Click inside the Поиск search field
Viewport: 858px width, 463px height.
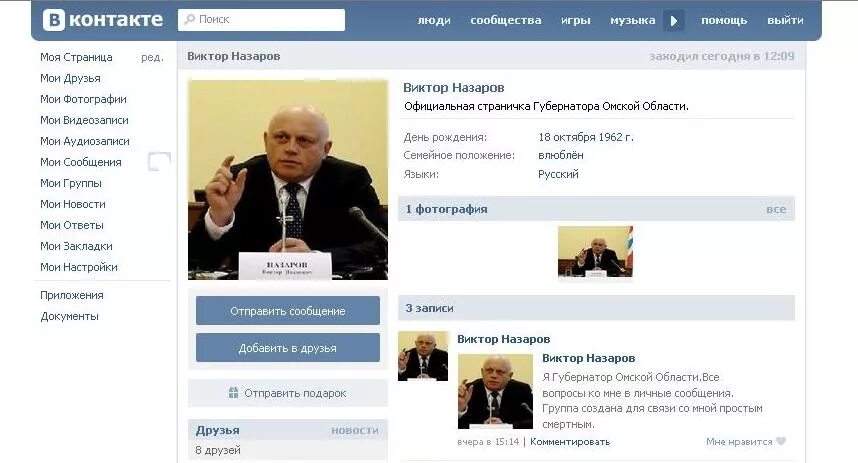coord(262,20)
